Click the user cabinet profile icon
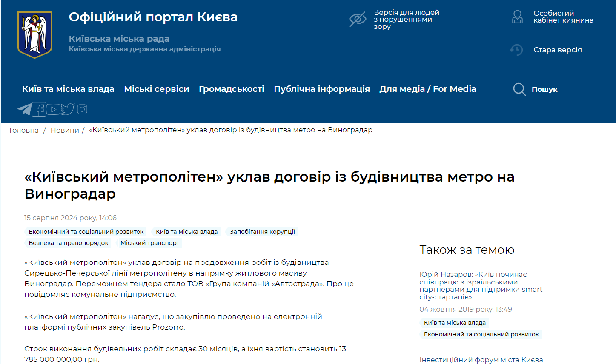The width and height of the screenshot is (616, 364). pyautogui.click(x=517, y=17)
